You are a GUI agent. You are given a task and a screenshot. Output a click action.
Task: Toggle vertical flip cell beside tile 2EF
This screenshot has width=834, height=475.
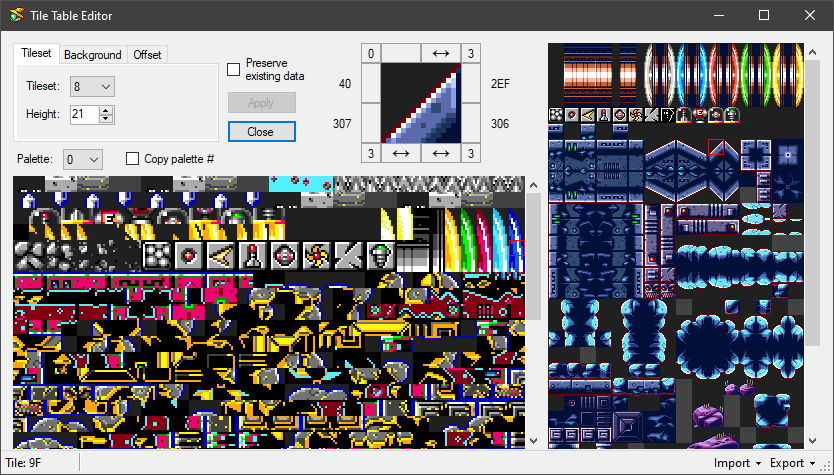coord(471,83)
